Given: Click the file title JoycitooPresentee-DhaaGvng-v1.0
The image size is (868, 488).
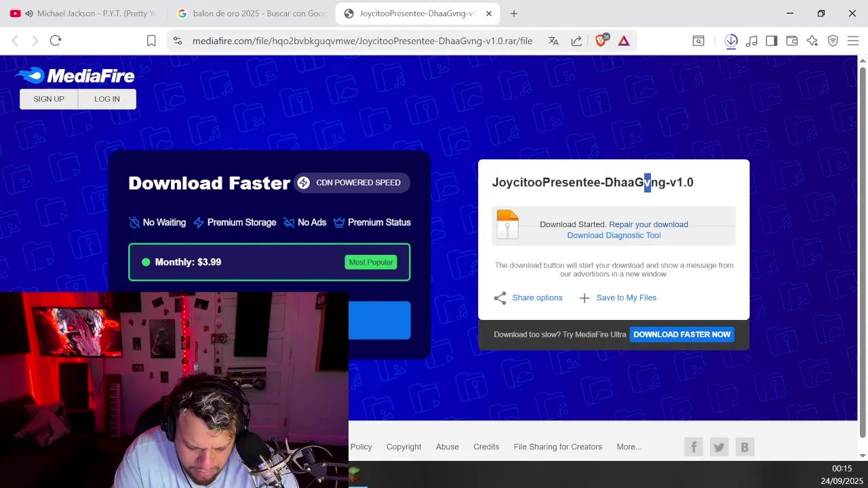Looking at the screenshot, I should coord(593,182).
